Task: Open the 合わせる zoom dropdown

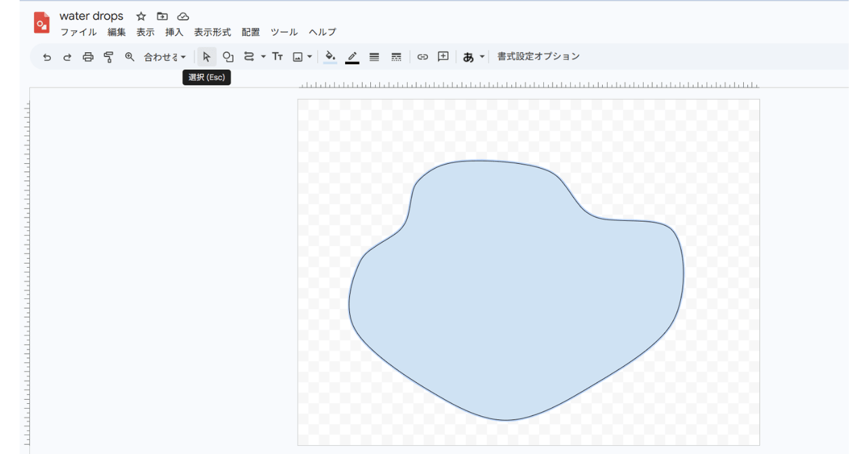Action: 165,57
